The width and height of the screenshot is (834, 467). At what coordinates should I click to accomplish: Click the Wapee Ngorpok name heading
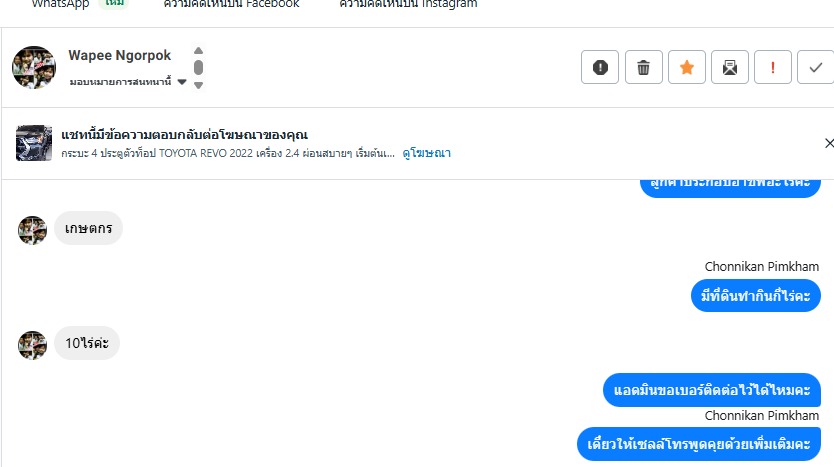pyautogui.click(x=120, y=55)
